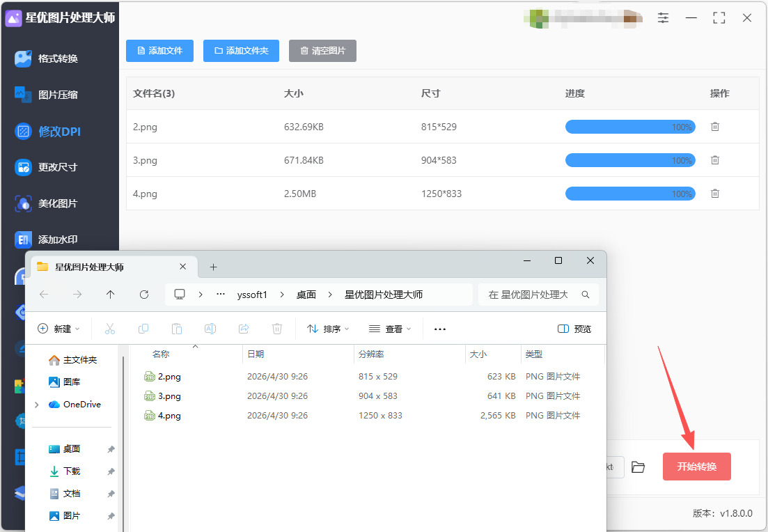Expand chevron after yssoft1 in address bar

(282, 295)
